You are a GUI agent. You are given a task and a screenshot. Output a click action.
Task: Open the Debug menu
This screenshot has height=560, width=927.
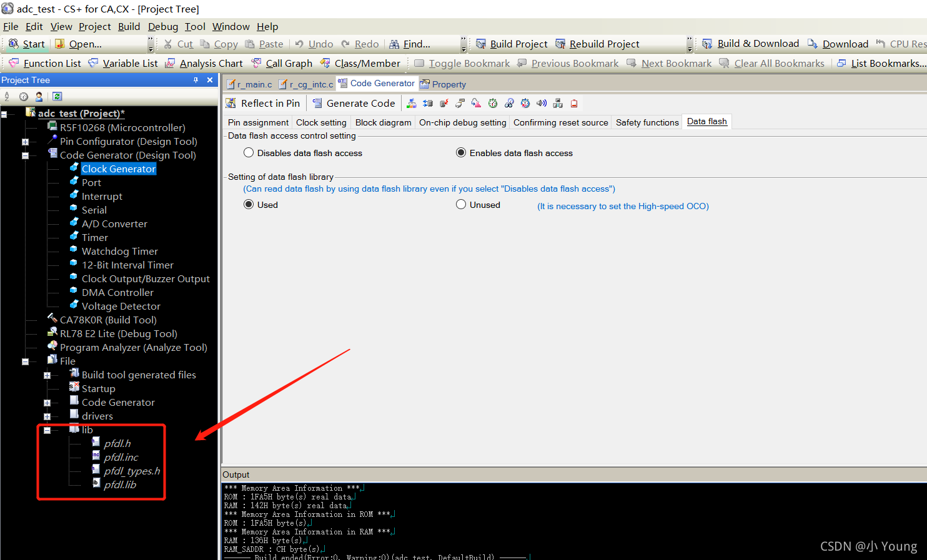coord(163,26)
